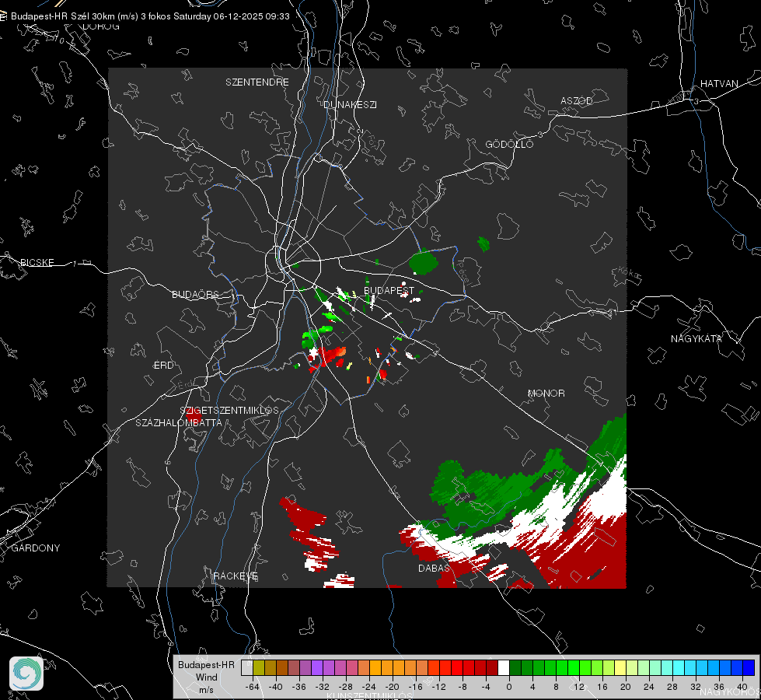Click the DABAS town label
This screenshot has width=761, height=700.
point(434,568)
